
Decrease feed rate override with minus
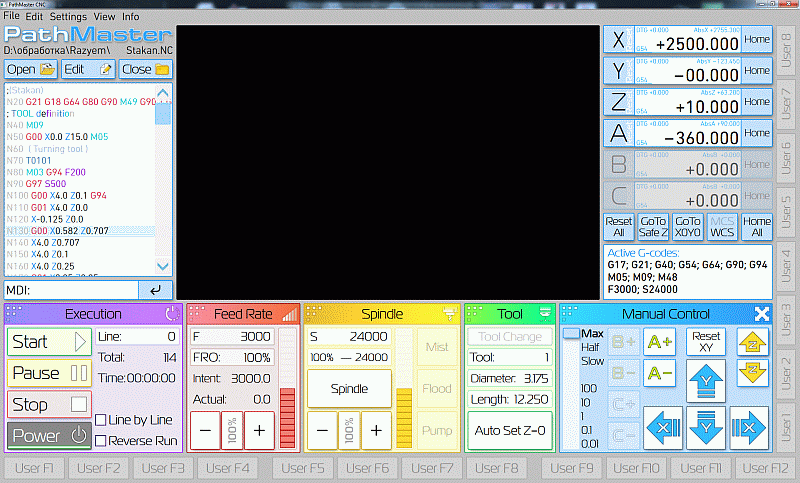pos(205,430)
